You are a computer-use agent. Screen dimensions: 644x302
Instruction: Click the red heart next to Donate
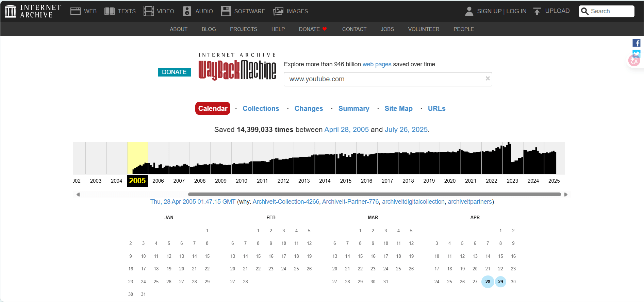click(x=325, y=29)
